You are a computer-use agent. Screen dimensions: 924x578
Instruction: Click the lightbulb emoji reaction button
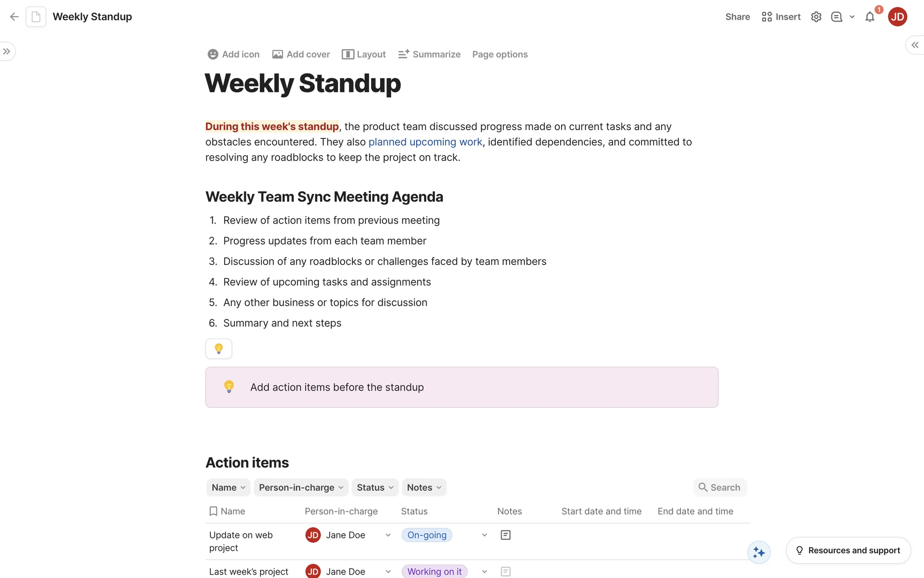218,348
